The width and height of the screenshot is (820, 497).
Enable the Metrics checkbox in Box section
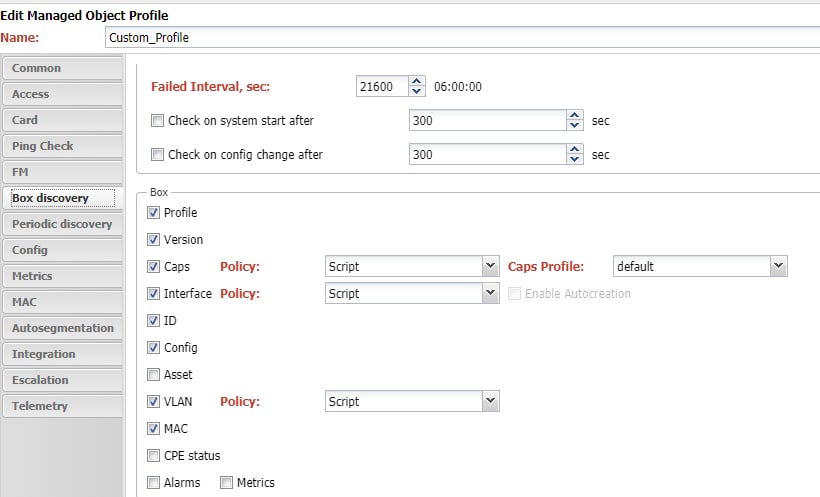[226, 482]
